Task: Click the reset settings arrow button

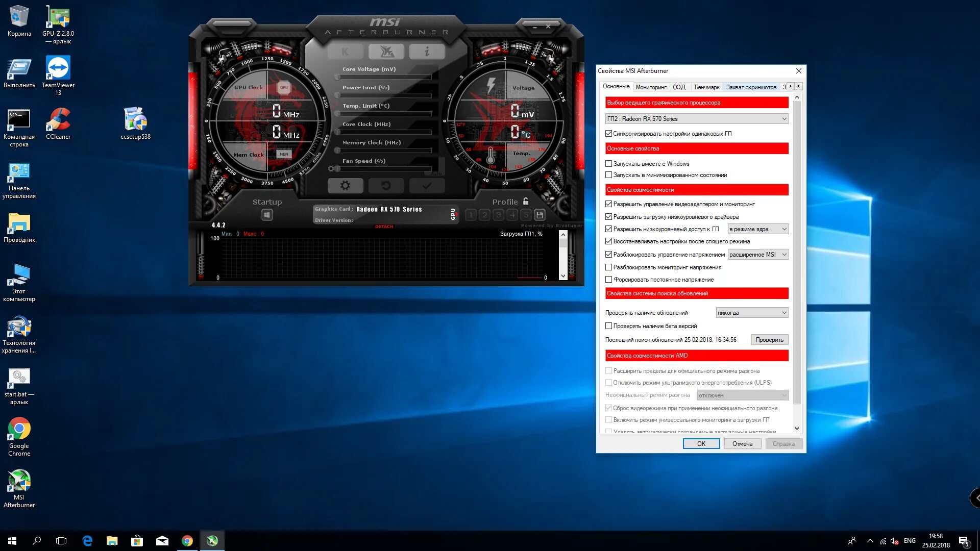Action: 386,186
